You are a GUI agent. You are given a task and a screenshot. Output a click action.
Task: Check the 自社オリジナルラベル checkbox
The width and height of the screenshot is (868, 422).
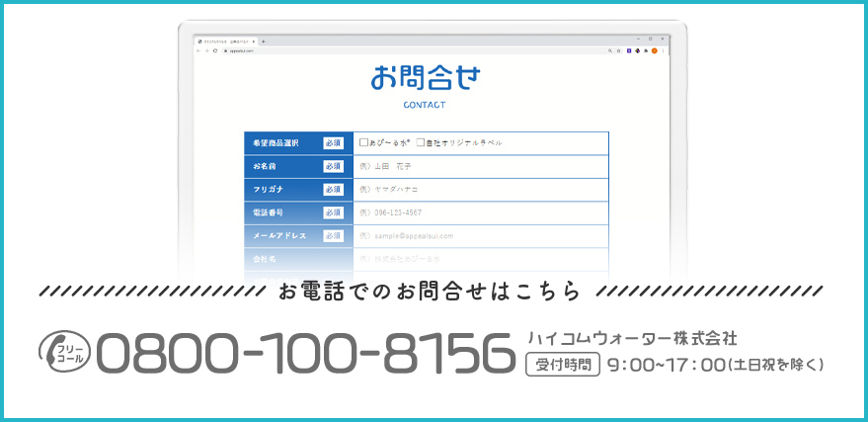420,143
